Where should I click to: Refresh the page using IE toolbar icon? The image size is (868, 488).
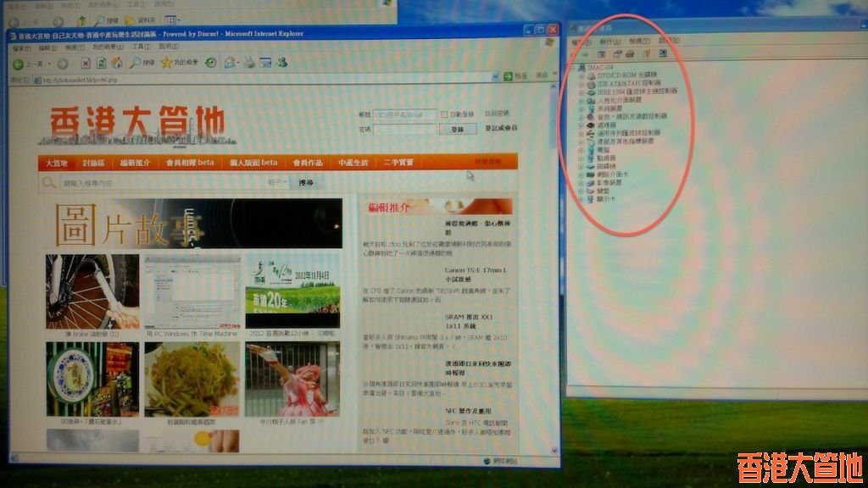tap(101, 64)
